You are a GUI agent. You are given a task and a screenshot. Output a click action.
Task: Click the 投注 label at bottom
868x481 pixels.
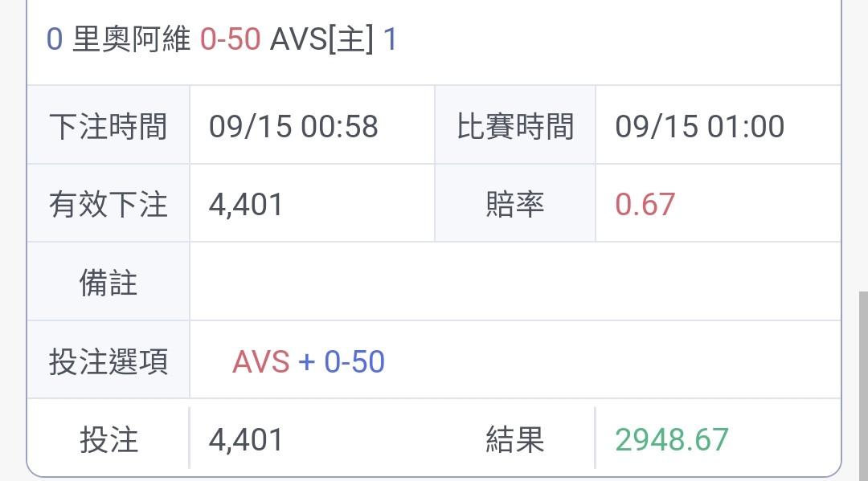pos(108,439)
